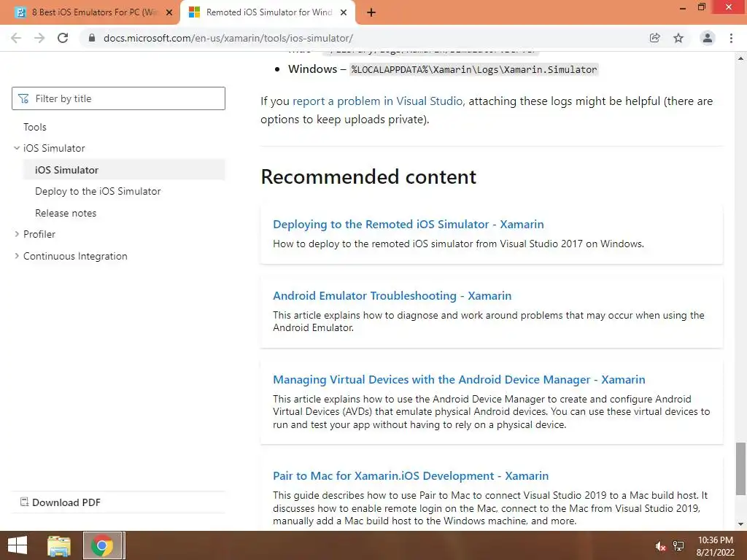Minimize the Chrome window
Viewport: 747px width, 560px height.
tap(683, 7)
